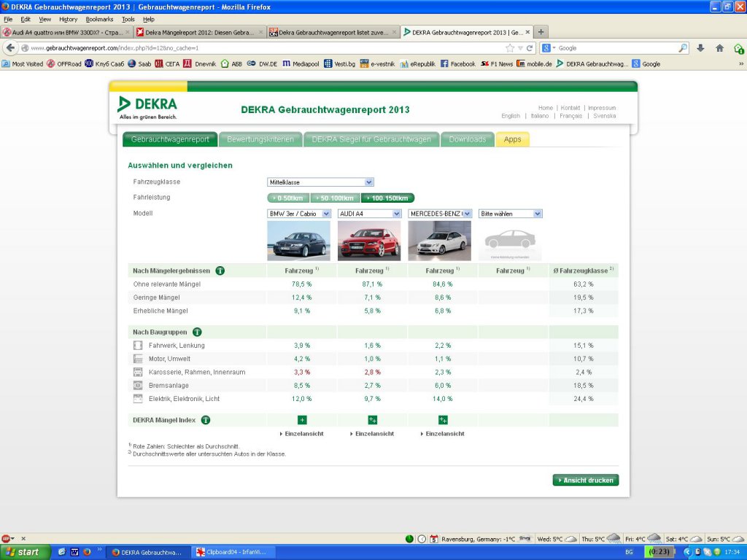
Task: Select the 0-50tkm mileage option
Action: point(289,198)
